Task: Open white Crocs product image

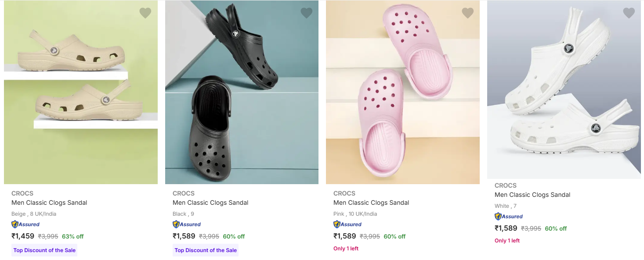Action: tap(564, 89)
